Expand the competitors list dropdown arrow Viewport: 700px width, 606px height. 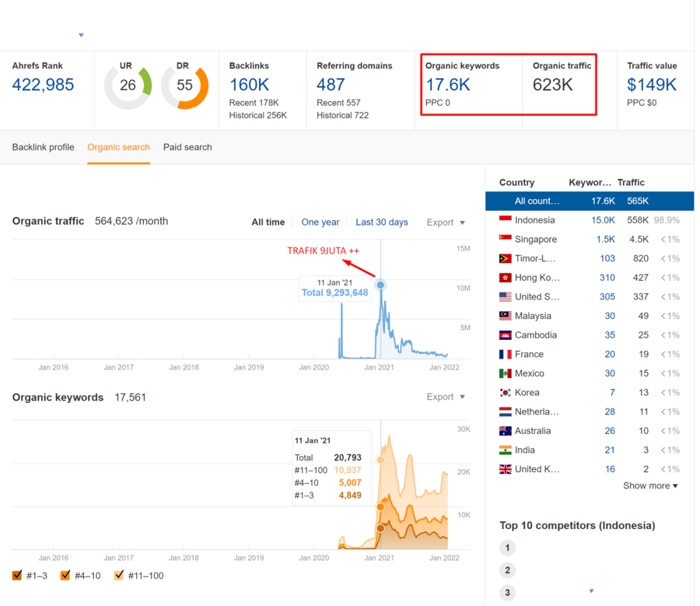(x=592, y=590)
